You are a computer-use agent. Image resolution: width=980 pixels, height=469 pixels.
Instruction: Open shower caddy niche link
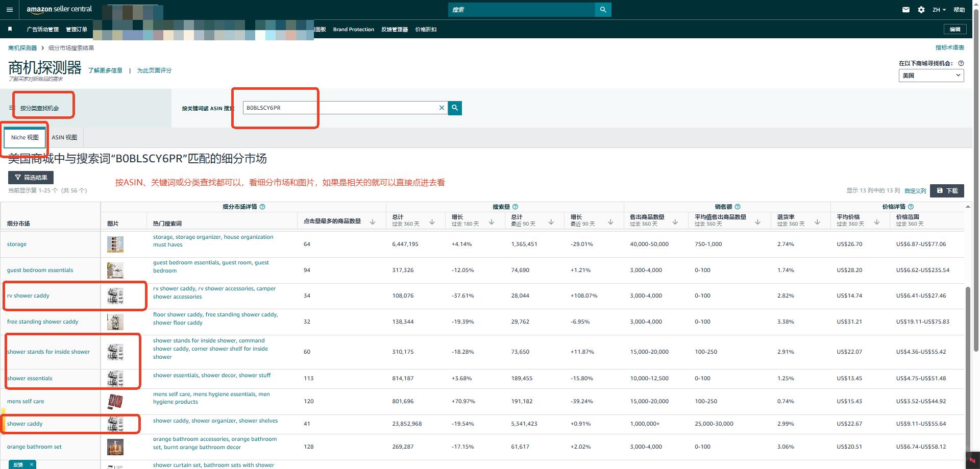pyautogui.click(x=24, y=424)
